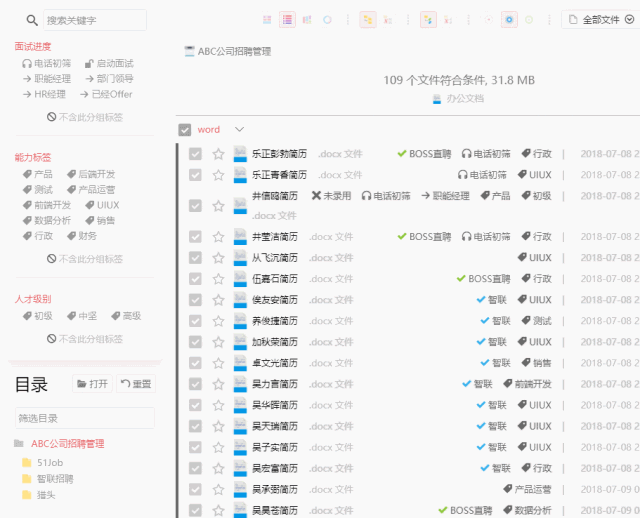Screen dimensions: 640x518
Task: Focus the 搜索关键字 search field
Action: coord(95,20)
